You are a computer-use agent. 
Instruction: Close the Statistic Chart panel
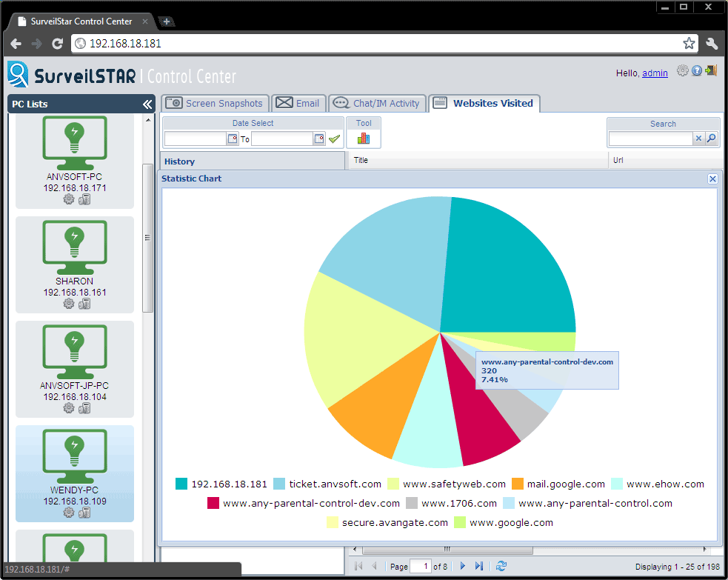click(712, 179)
